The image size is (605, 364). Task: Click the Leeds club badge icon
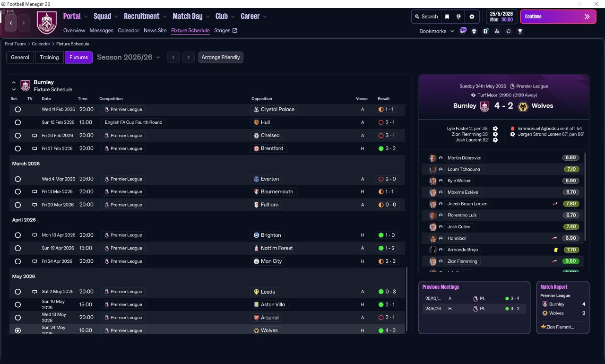pos(256,292)
